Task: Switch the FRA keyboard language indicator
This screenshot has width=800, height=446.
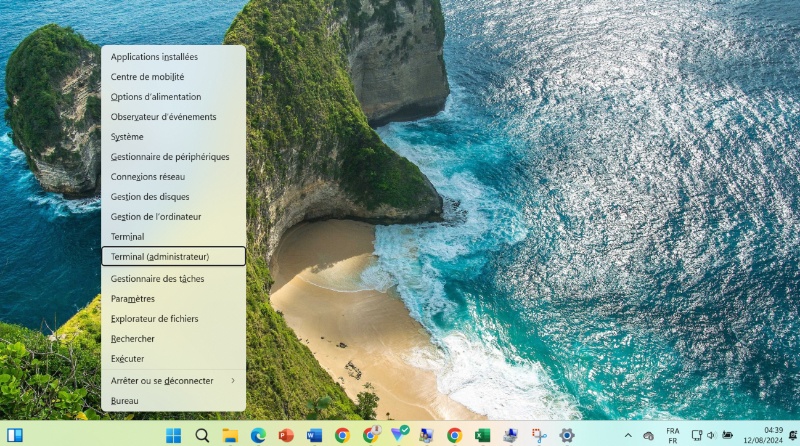Action: 672,435
